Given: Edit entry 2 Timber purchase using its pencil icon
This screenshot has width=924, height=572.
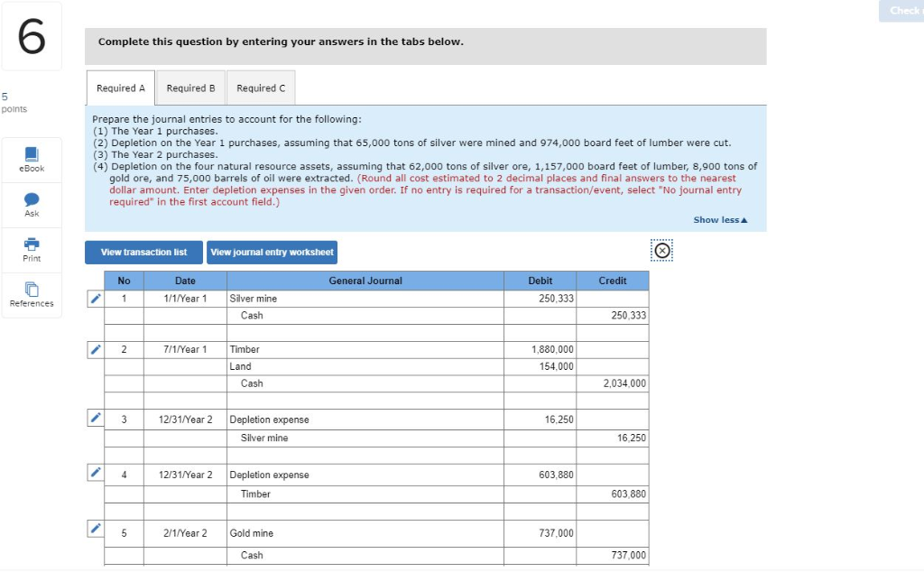Looking at the screenshot, I should coord(95,349).
